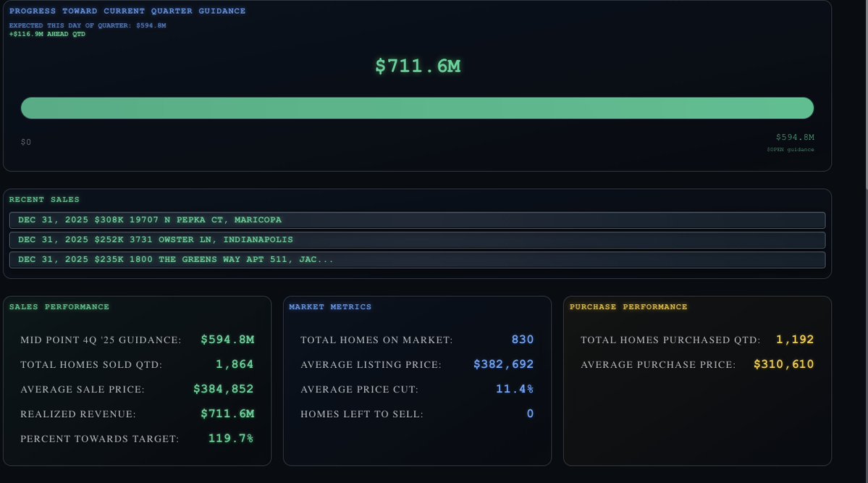
Task: Click the Average Listing Price label
Action: pyautogui.click(x=371, y=365)
